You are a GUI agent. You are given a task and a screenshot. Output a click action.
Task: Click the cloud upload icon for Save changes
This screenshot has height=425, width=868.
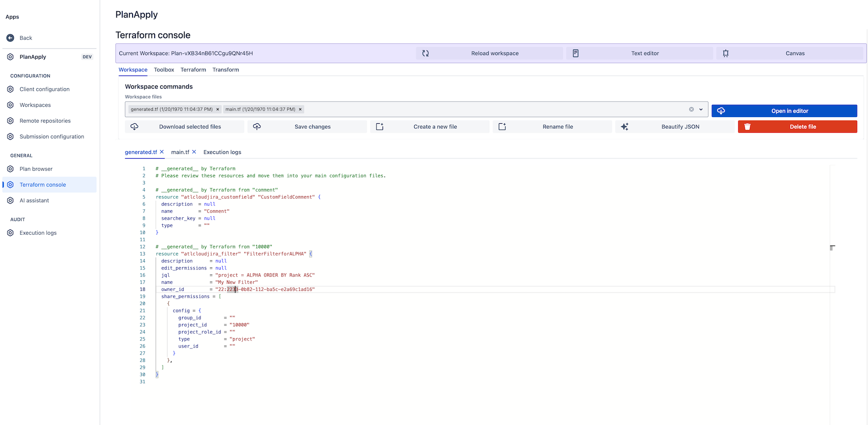pos(257,127)
